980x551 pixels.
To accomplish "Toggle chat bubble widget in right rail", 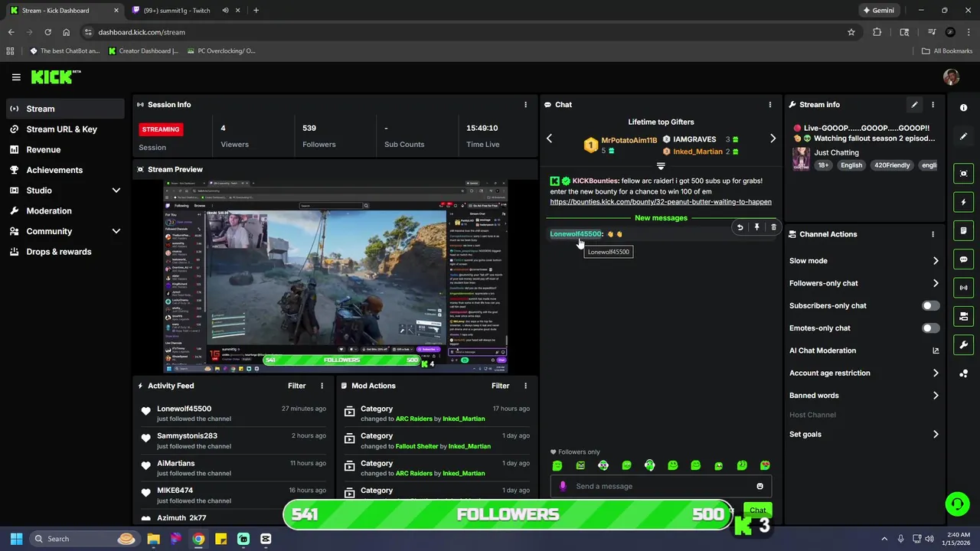I will (x=963, y=259).
